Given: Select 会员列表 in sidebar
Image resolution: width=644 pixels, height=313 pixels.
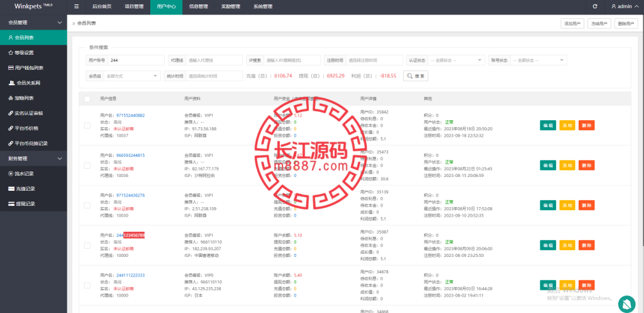Looking at the screenshot, I should point(33,37).
